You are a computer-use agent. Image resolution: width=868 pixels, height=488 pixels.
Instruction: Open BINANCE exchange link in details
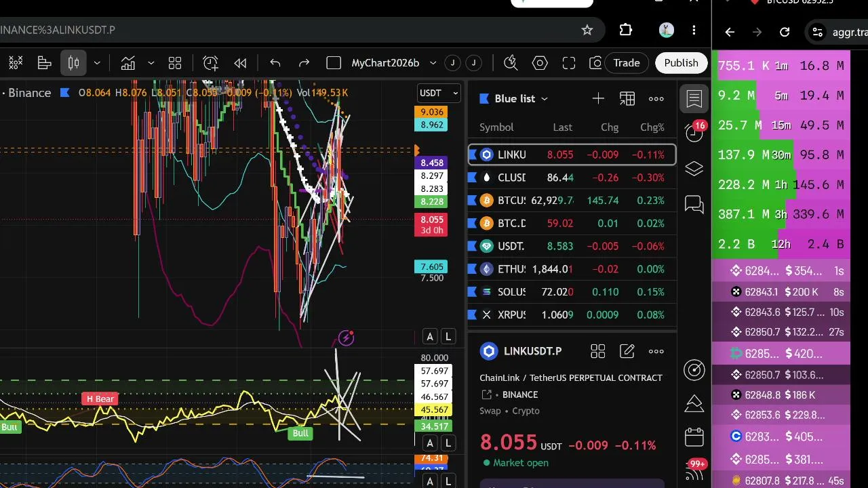tap(520, 394)
